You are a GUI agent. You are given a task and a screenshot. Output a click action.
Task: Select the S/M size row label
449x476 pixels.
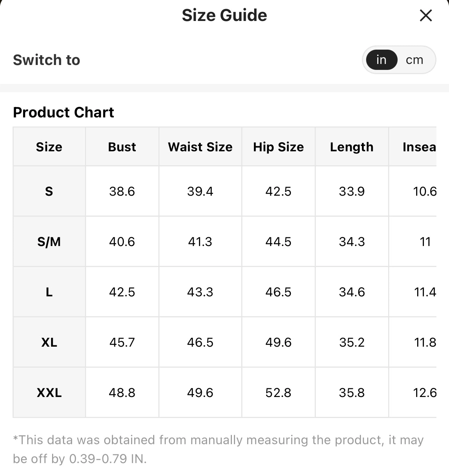[x=49, y=241]
